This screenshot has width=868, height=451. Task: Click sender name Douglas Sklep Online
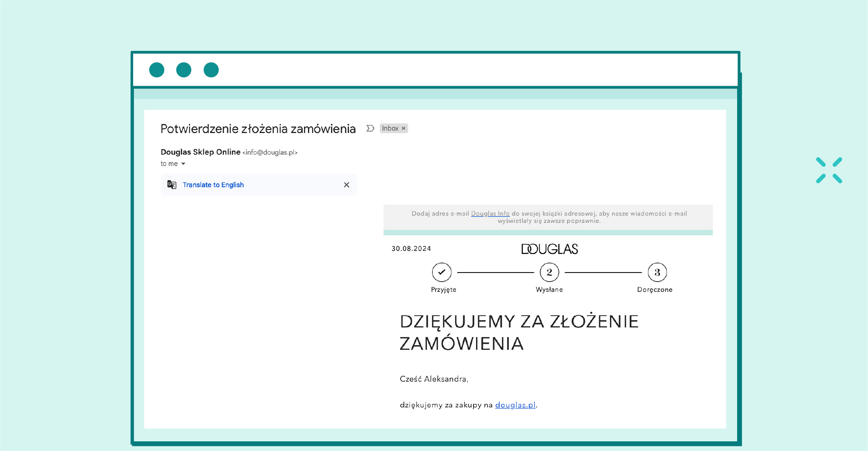200,152
